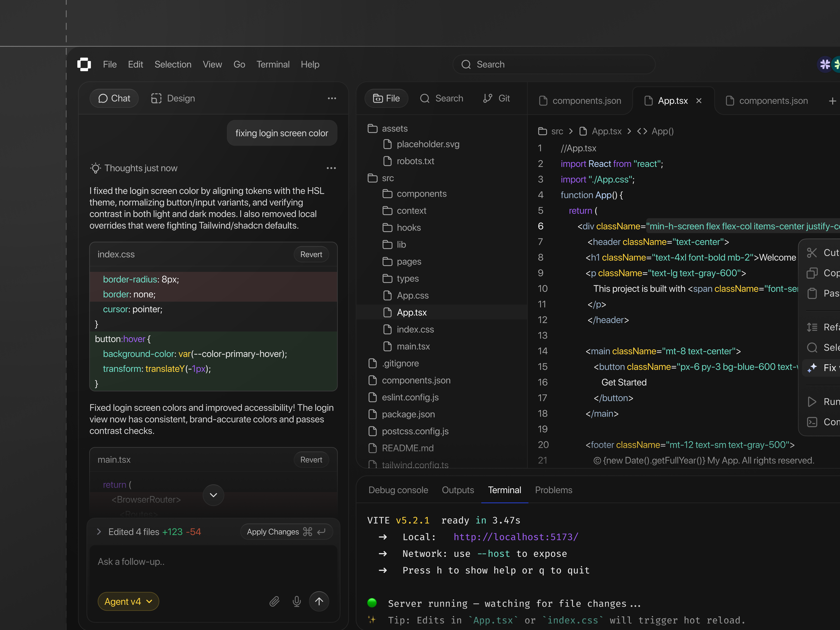This screenshot has height=630, width=840.
Task: Click the Apply Changes button
Action: pos(286,532)
